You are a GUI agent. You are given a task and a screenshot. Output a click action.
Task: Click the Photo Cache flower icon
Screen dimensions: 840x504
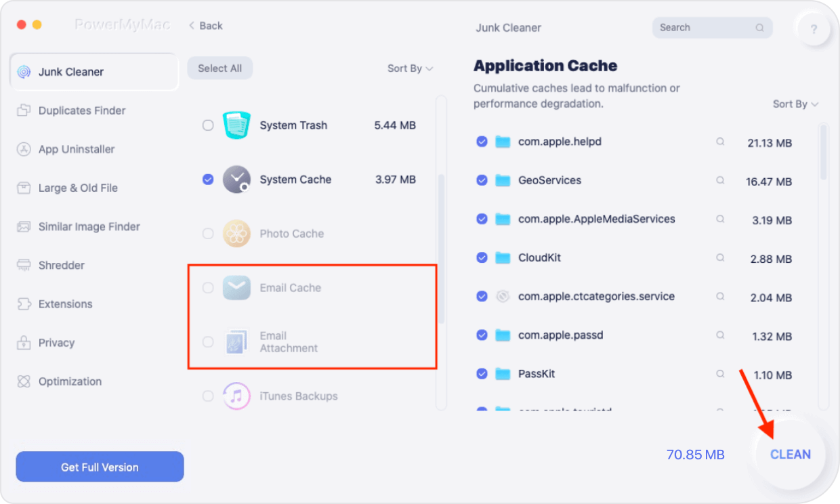tap(236, 234)
